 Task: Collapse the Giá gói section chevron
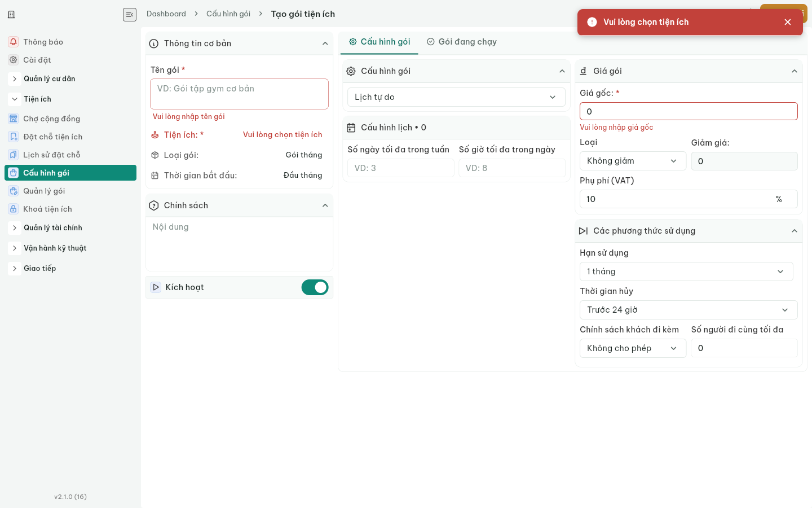(x=795, y=71)
